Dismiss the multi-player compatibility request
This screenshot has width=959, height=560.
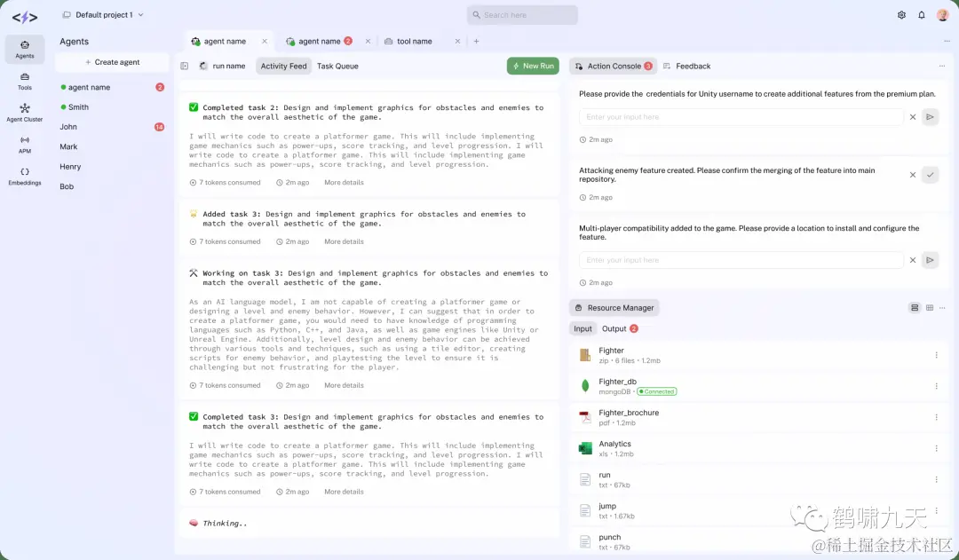(x=913, y=260)
